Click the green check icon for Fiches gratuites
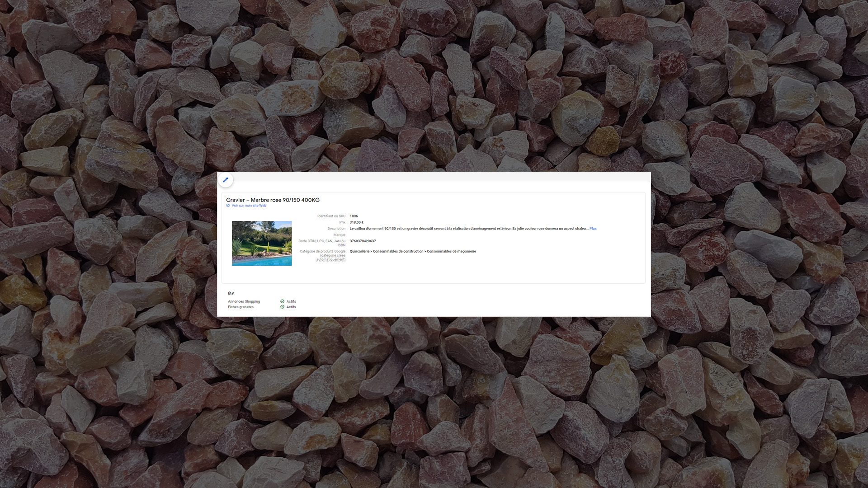The height and width of the screenshot is (488, 868). tap(282, 307)
